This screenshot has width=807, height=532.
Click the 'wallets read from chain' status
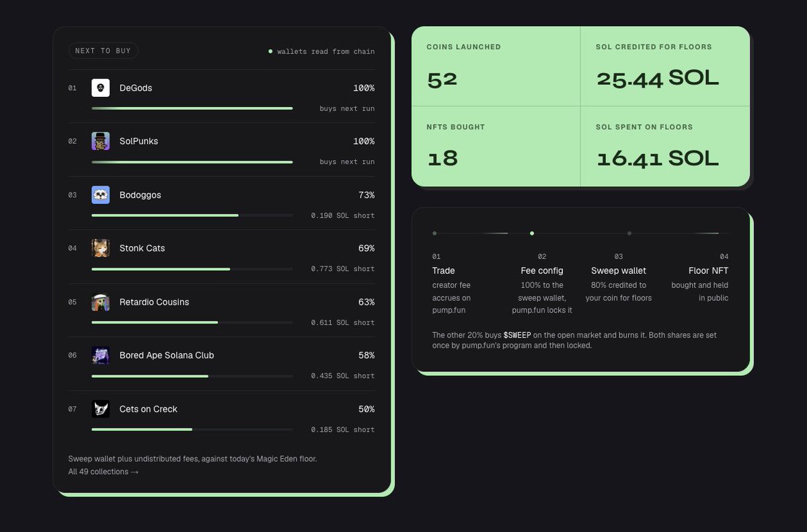point(321,51)
